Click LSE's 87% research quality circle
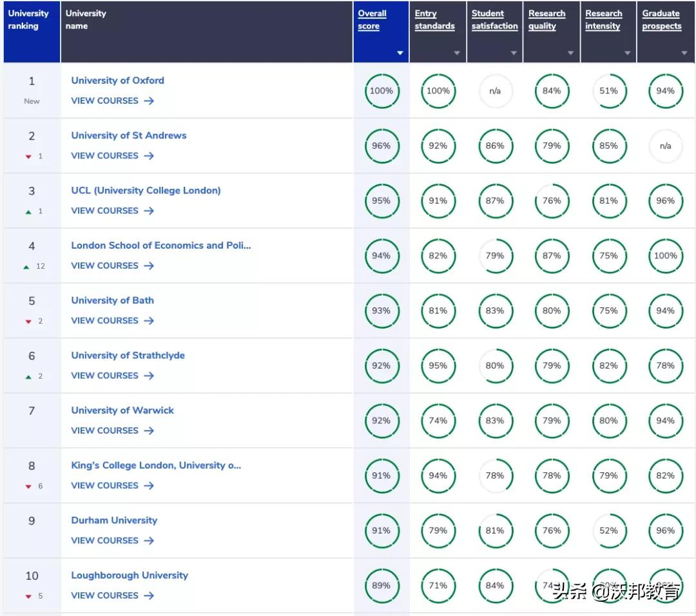The image size is (696, 616). (x=552, y=256)
